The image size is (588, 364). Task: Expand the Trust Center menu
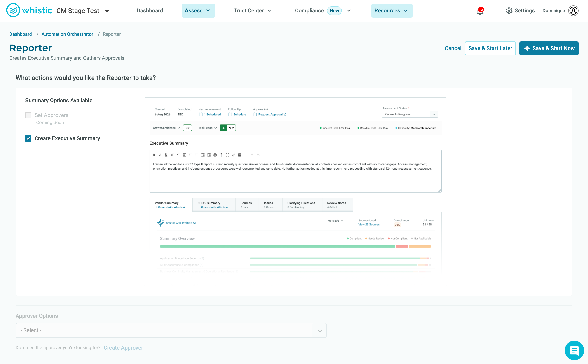coord(252,10)
